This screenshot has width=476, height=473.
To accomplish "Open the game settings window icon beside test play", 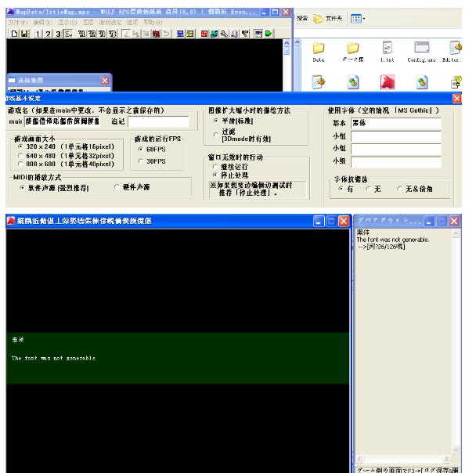I will pyautogui.click(x=258, y=34).
